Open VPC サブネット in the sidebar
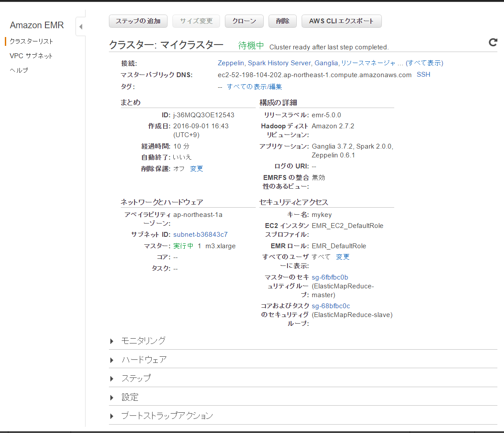The image size is (504, 433). click(x=31, y=56)
